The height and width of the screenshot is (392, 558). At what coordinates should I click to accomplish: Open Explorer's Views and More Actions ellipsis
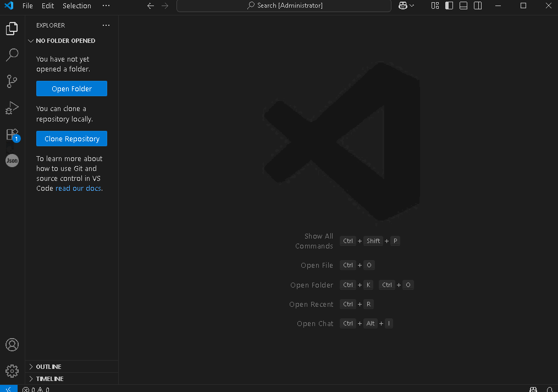(x=106, y=25)
